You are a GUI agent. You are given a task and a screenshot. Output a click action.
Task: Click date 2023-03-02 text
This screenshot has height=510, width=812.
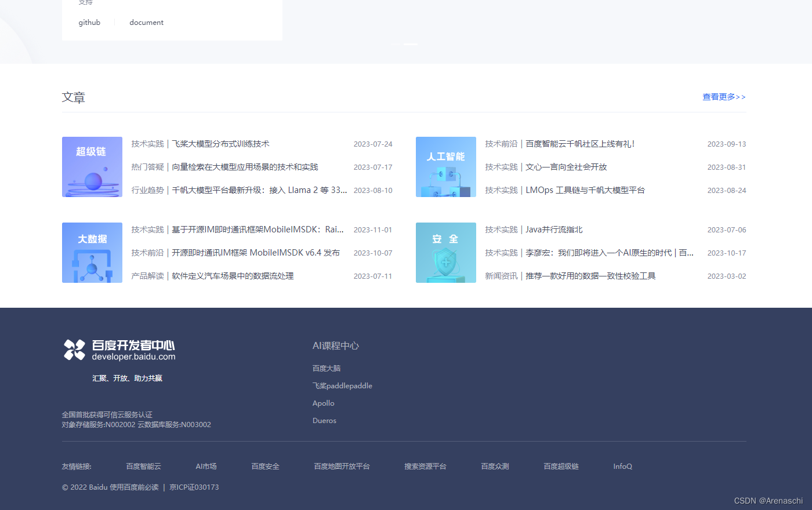(x=727, y=276)
